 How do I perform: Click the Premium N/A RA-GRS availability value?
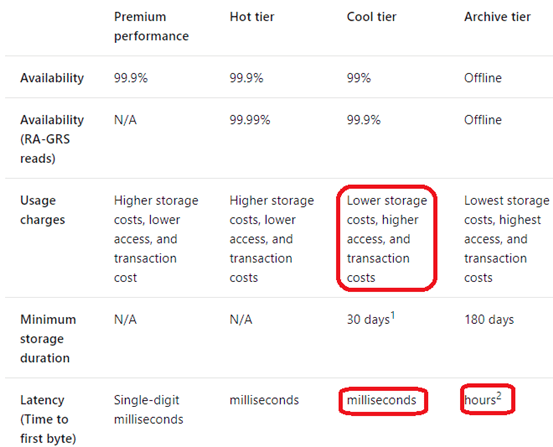(125, 120)
